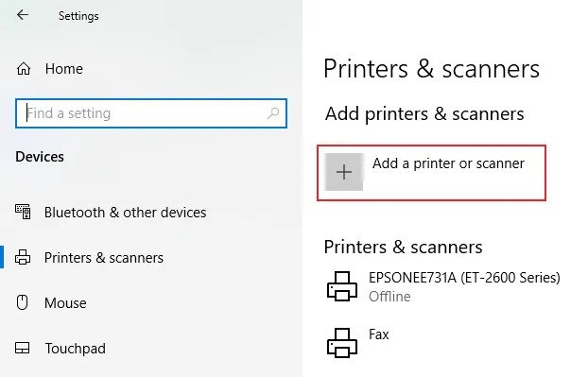The height and width of the screenshot is (377, 588).
Task: Click the back arrow icon
Action: [23, 15]
